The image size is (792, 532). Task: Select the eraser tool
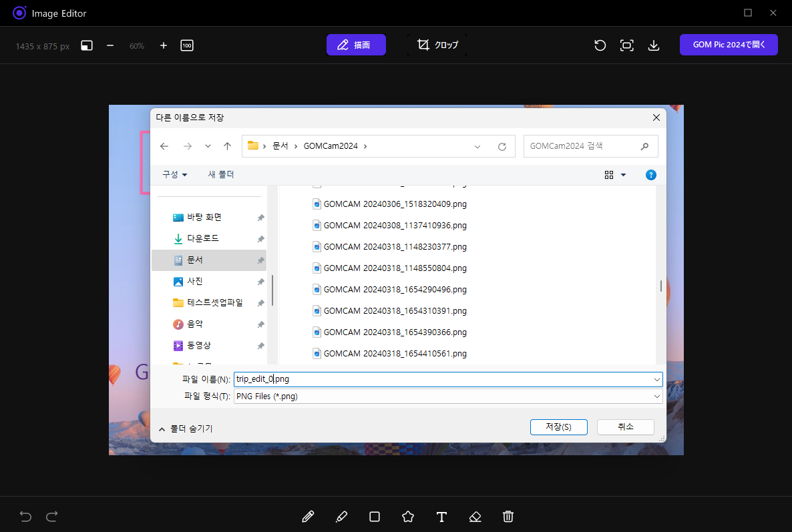(x=475, y=517)
